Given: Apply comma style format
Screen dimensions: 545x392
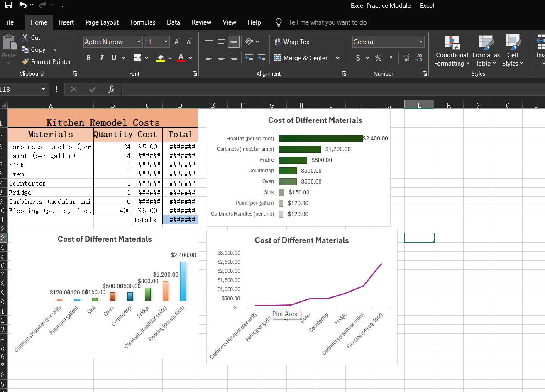Looking at the screenshot, I should coord(391,58).
